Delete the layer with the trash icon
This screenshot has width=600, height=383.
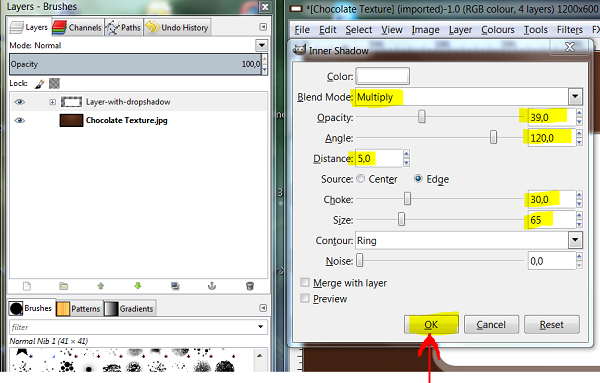coord(250,286)
